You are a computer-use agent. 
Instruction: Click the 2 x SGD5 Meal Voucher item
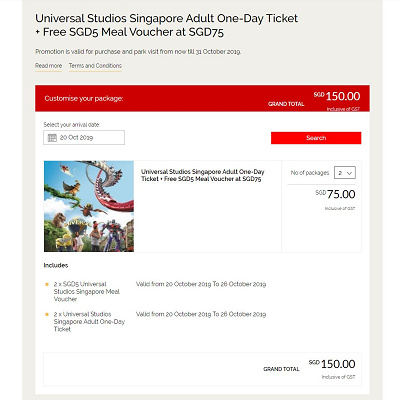pos(87,292)
